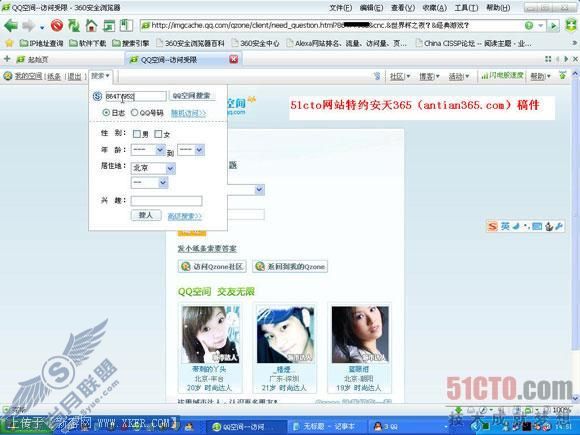Check the 男 gender checkbox
Screen dimensions: 580x435
pyautogui.click(x=136, y=134)
